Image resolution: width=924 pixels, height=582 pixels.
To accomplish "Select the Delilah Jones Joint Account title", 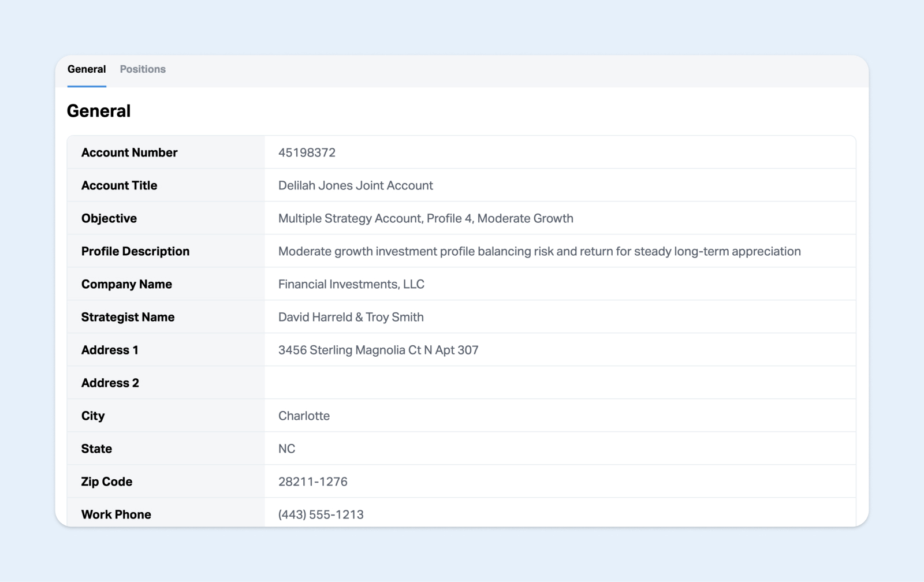I will click(355, 185).
